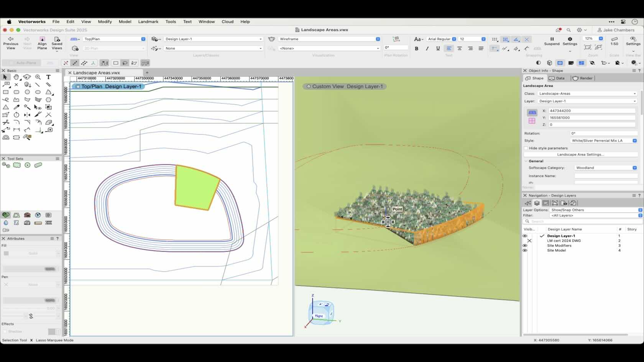The width and height of the screenshot is (644, 362).
Task: Click the Landscape Area Settings button
Action: pos(580,154)
